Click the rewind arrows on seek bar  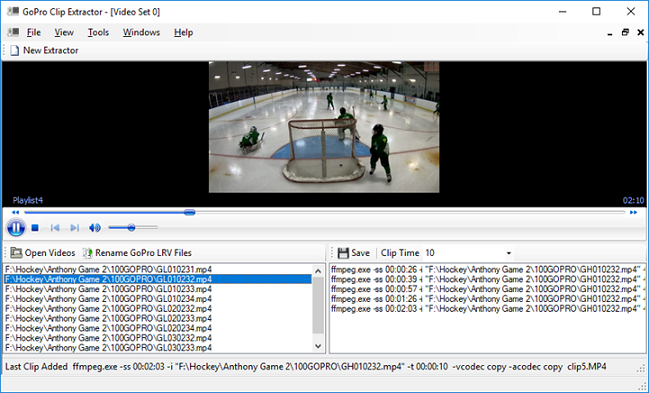[15, 212]
